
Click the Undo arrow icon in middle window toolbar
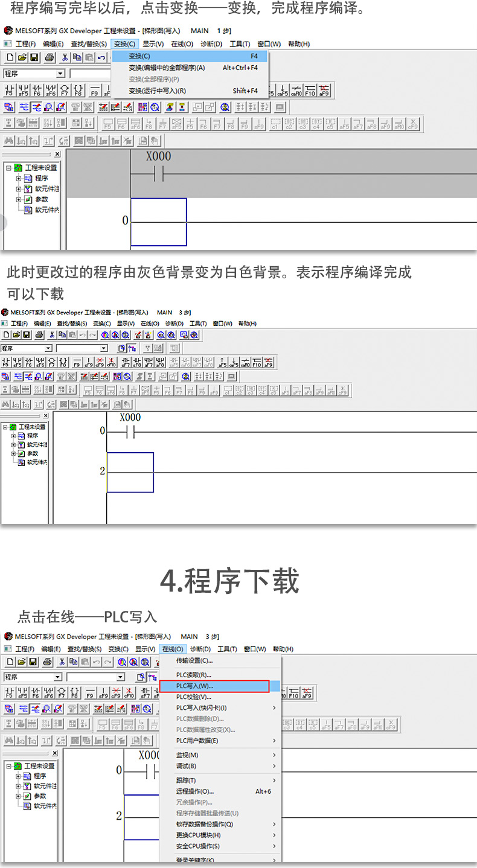82,335
